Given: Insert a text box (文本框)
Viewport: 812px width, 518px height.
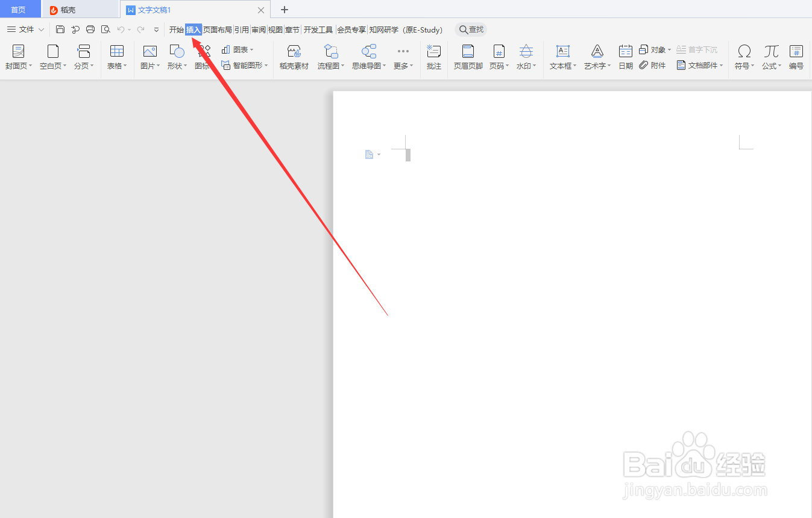Looking at the screenshot, I should (563, 57).
